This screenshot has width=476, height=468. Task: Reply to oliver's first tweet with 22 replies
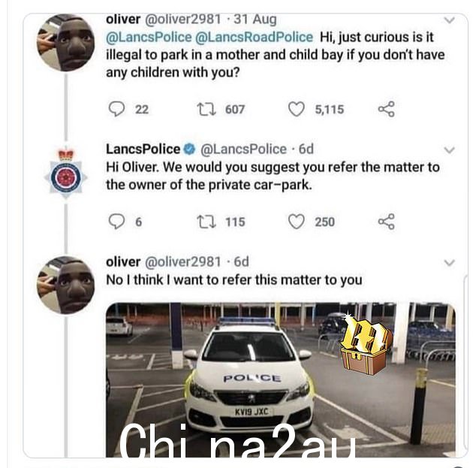[117, 109]
